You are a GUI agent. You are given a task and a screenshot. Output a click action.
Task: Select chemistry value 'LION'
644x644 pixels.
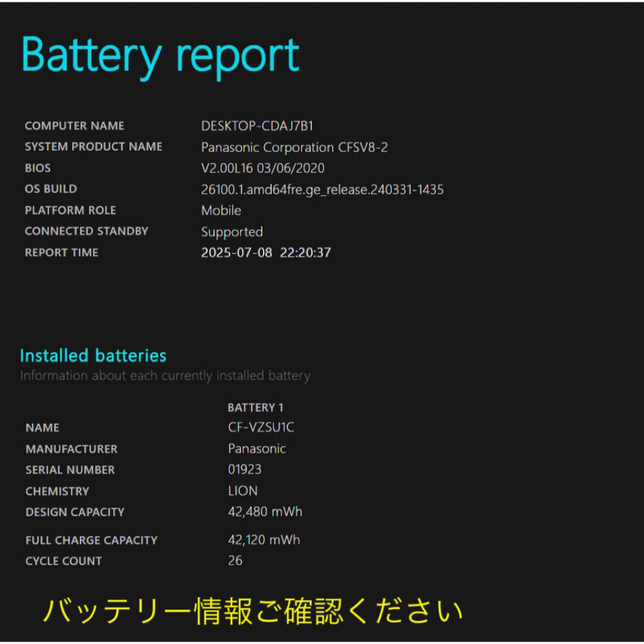tap(243, 491)
